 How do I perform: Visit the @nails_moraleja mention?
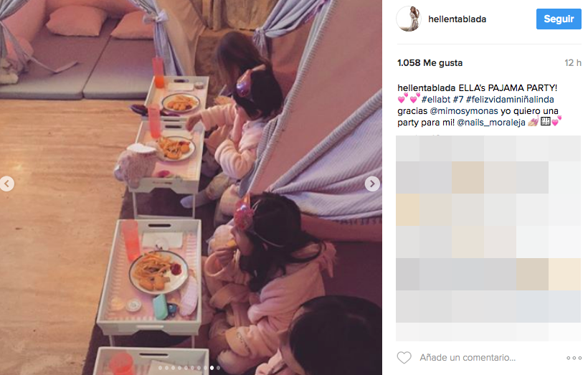[x=491, y=123]
